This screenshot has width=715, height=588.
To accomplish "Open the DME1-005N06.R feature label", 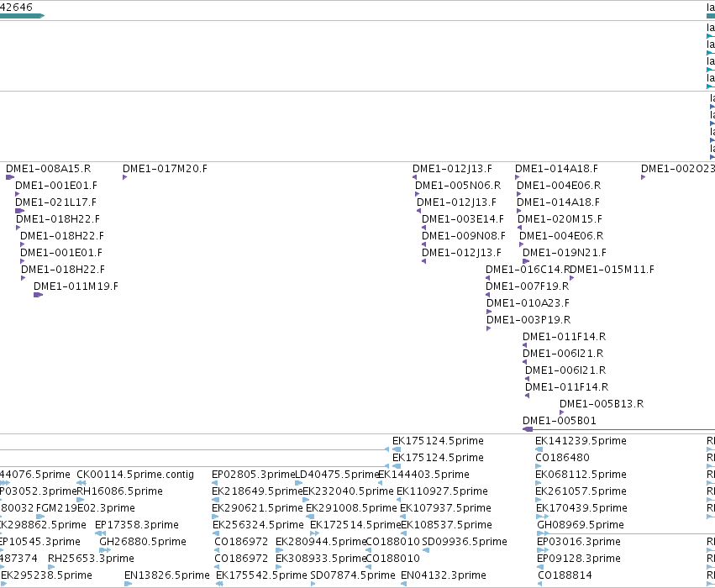I will pos(458,186).
